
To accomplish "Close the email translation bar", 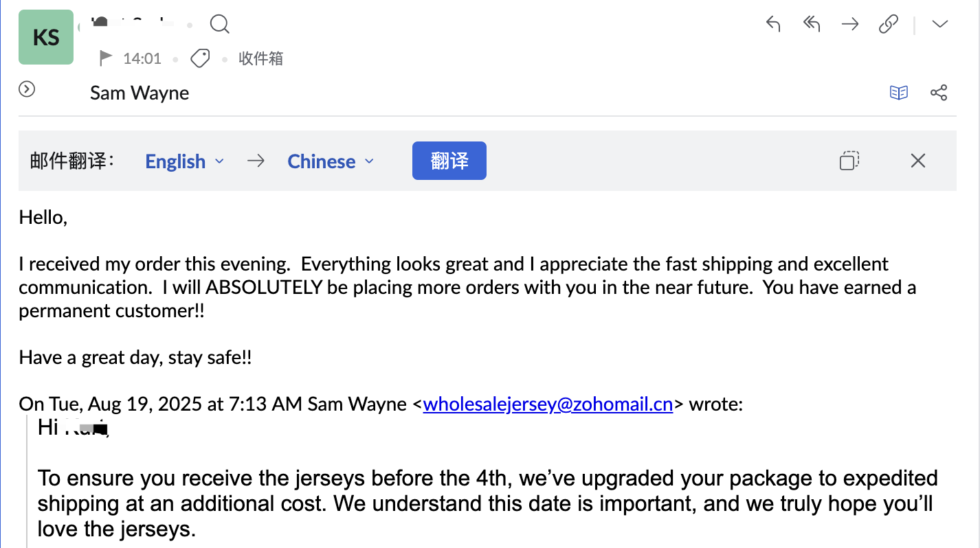I will pyautogui.click(x=918, y=161).
